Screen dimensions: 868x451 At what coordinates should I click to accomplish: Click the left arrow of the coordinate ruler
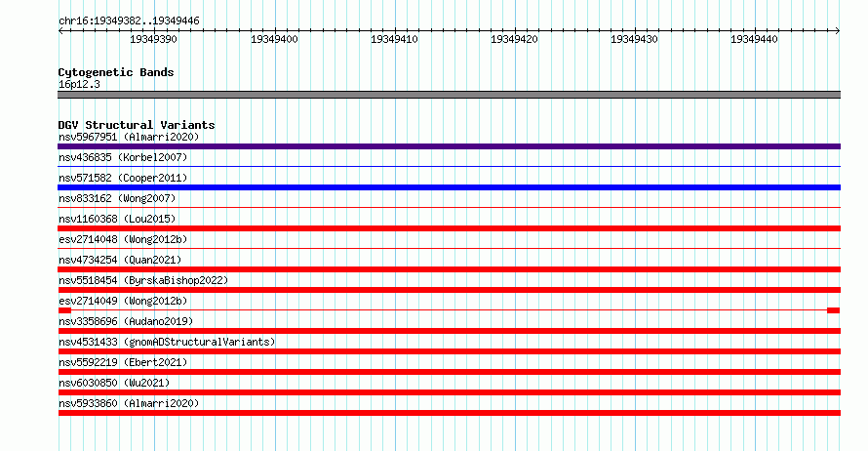point(60,31)
